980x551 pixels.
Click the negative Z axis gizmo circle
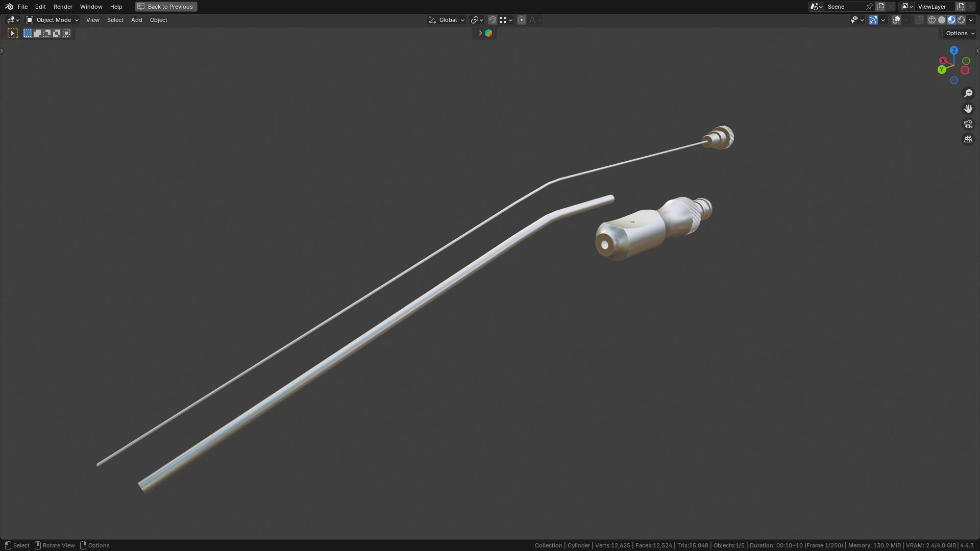pos(954,81)
